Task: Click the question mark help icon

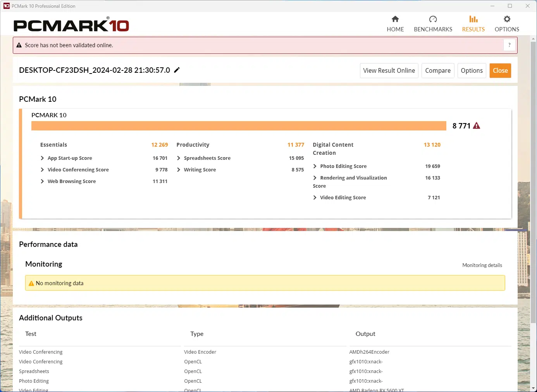Action: [509, 45]
